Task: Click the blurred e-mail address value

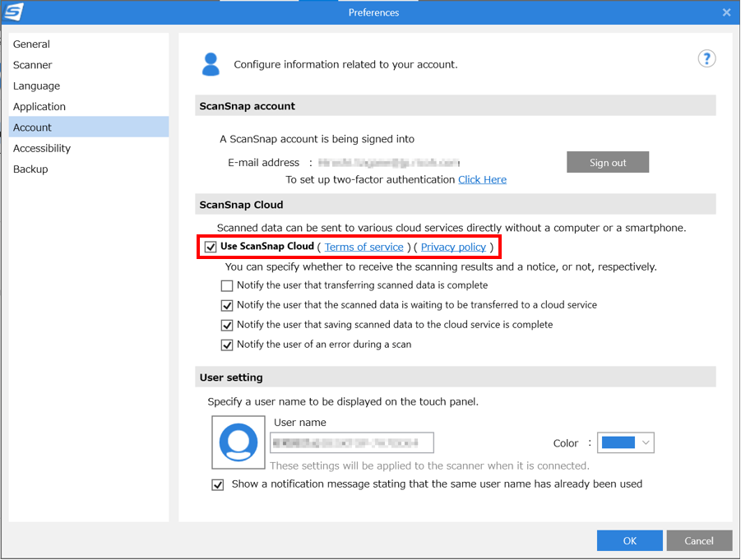Action: coord(389,163)
